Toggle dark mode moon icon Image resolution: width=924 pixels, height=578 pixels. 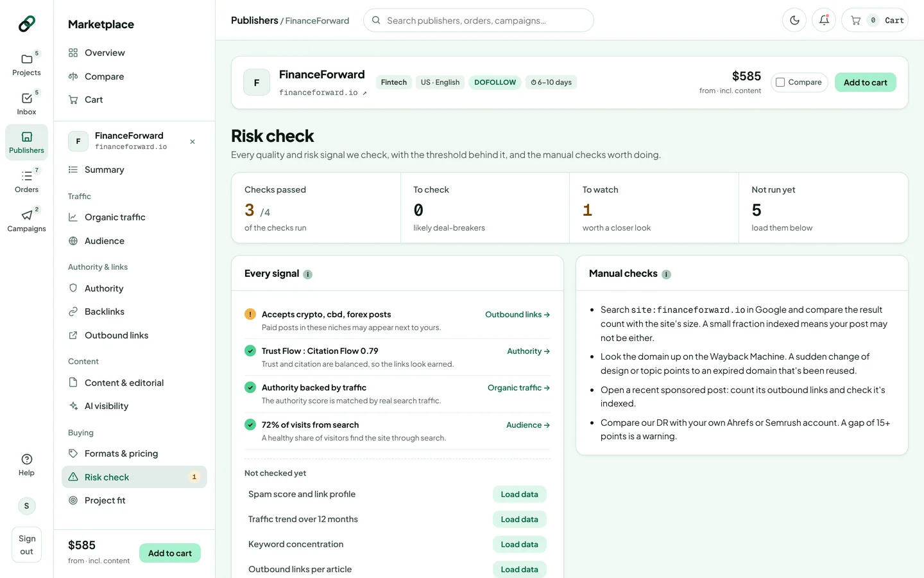click(x=794, y=20)
